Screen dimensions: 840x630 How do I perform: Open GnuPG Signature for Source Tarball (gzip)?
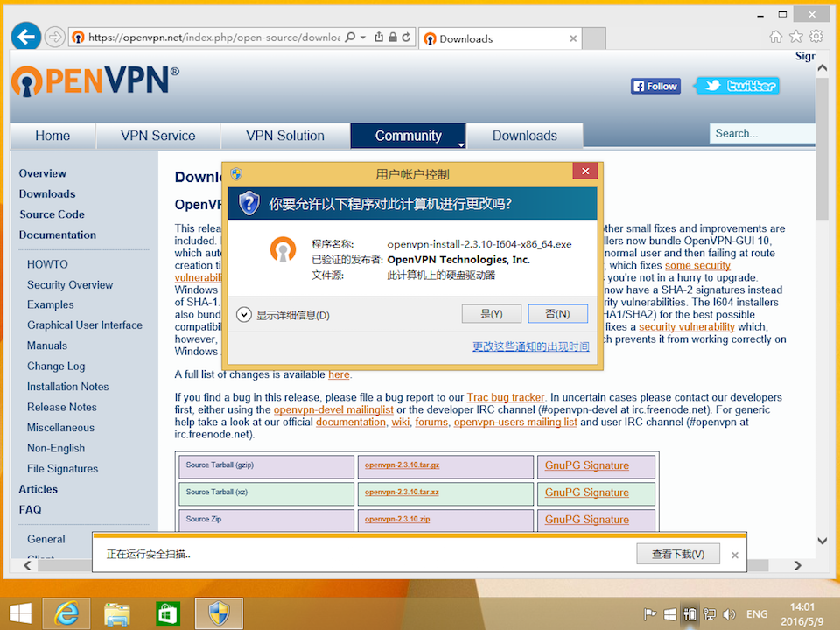pyautogui.click(x=586, y=465)
